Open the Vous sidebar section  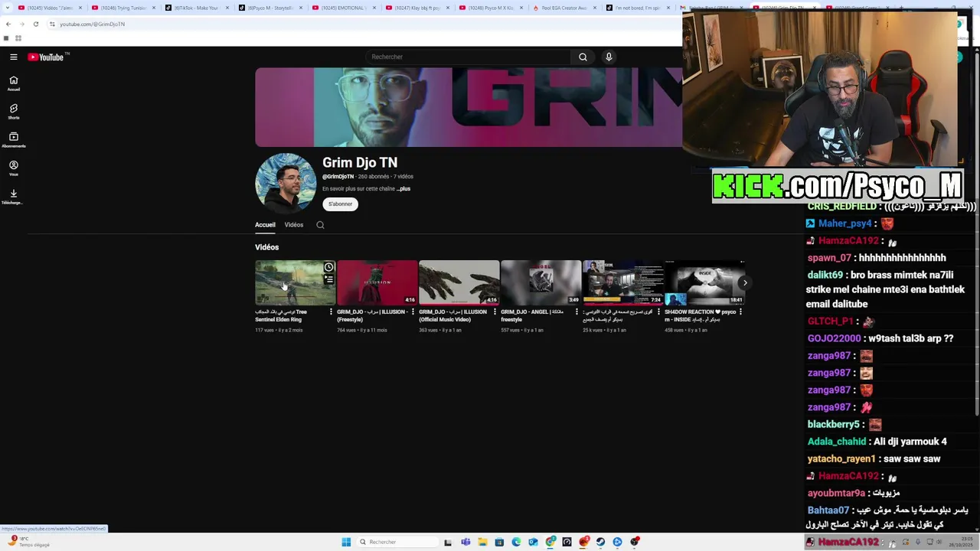tap(13, 168)
